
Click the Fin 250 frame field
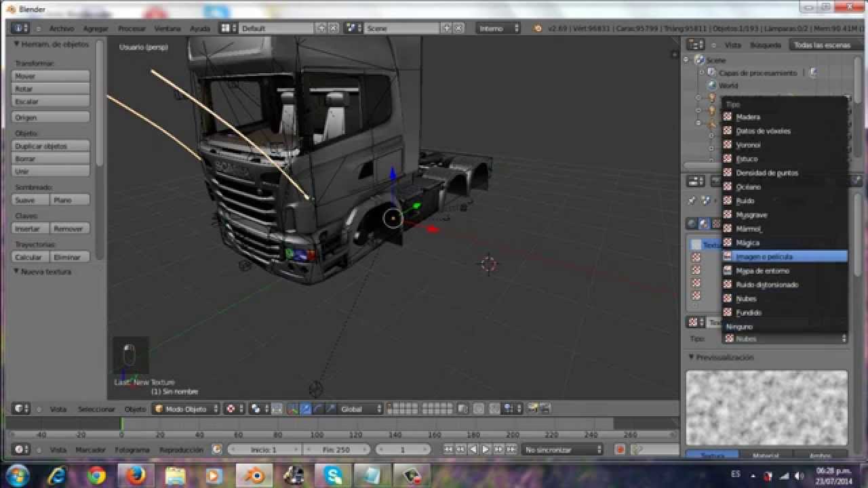click(x=336, y=449)
